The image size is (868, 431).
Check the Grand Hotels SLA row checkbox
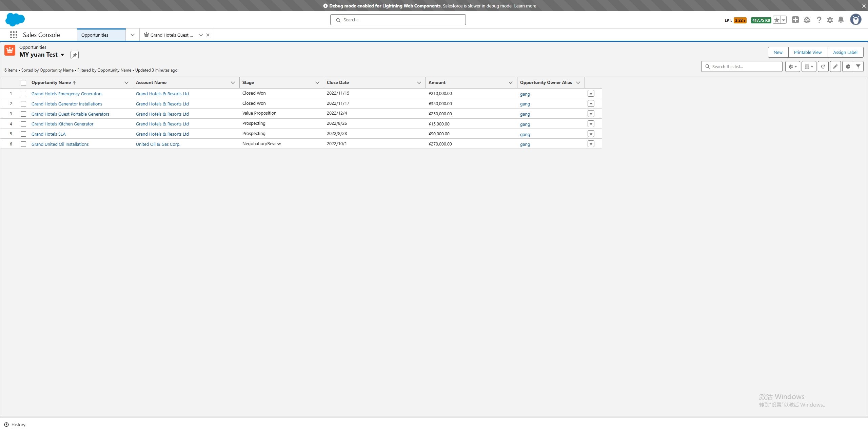click(23, 134)
